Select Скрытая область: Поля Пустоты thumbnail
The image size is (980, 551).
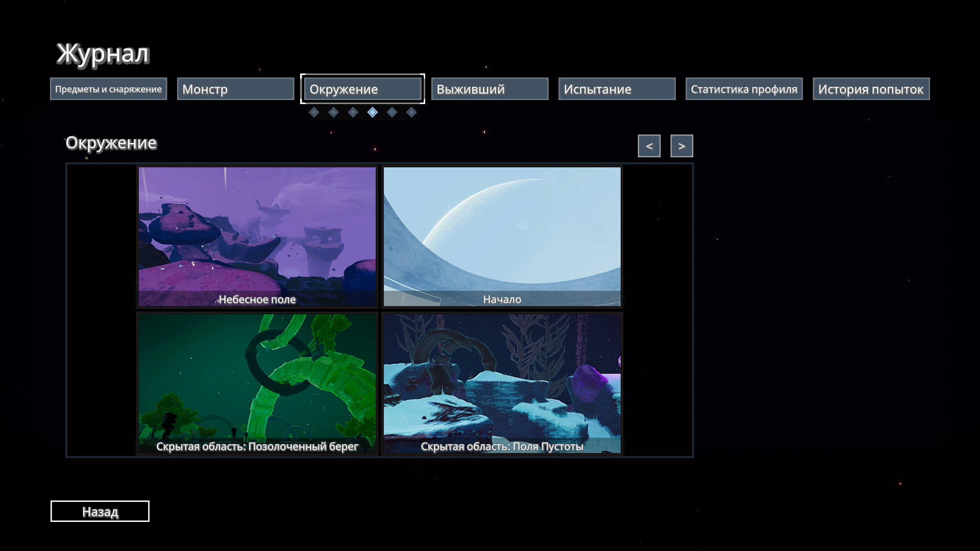click(x=502, y=383)
